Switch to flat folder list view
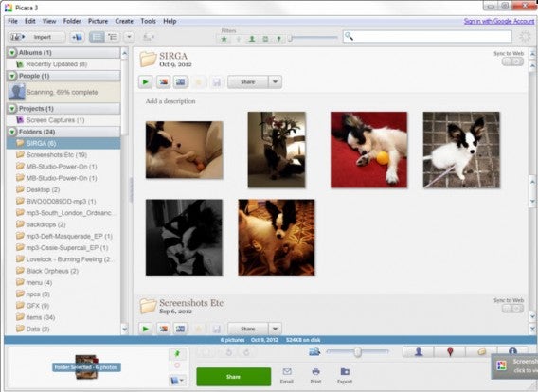 click(x=97, y=37)
